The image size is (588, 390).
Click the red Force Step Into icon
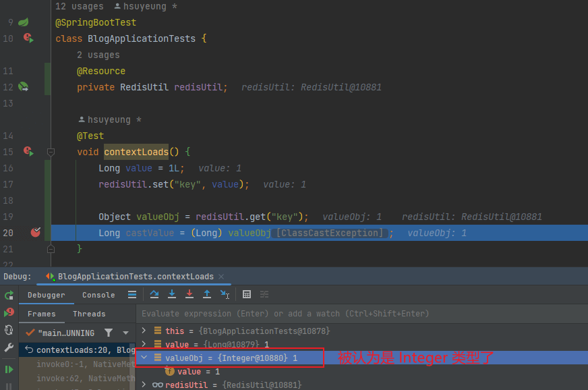click(x=189, y=295)
